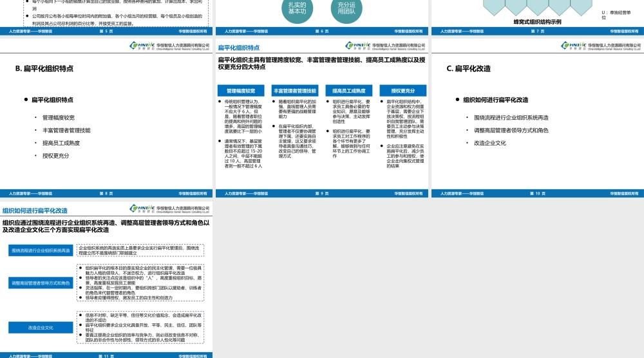Click blue header box 管理幅度较宽 on slide 9

[241, 91]
